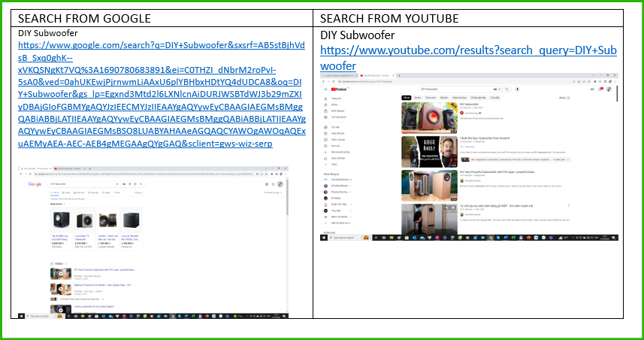Click the blue Google search magnifier icon
The image size is (644, 340).
[x=141, y=184]
